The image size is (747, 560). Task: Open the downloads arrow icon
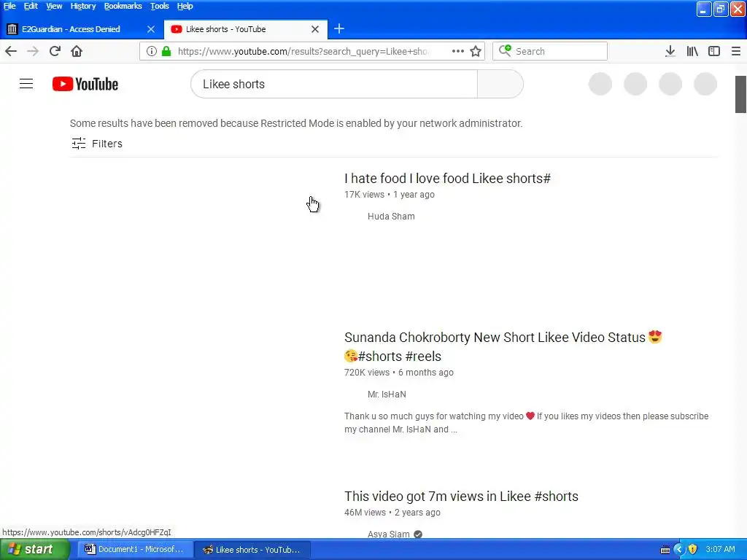pos(670,52)
